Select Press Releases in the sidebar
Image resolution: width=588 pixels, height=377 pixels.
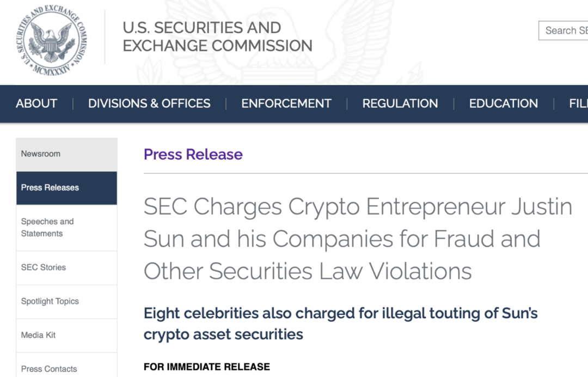(x=67, y=188)
